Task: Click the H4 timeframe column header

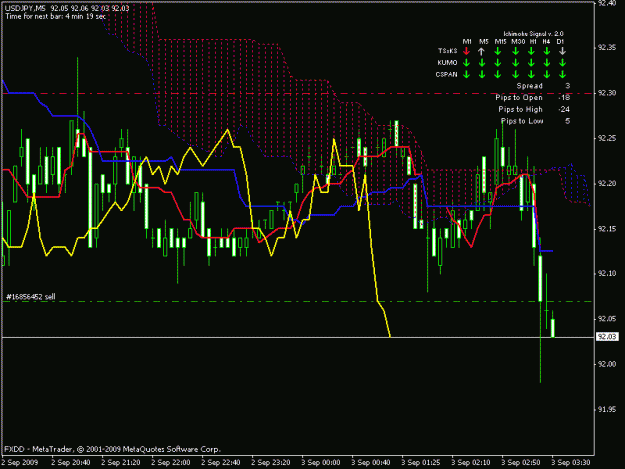Action: point(546,41)
